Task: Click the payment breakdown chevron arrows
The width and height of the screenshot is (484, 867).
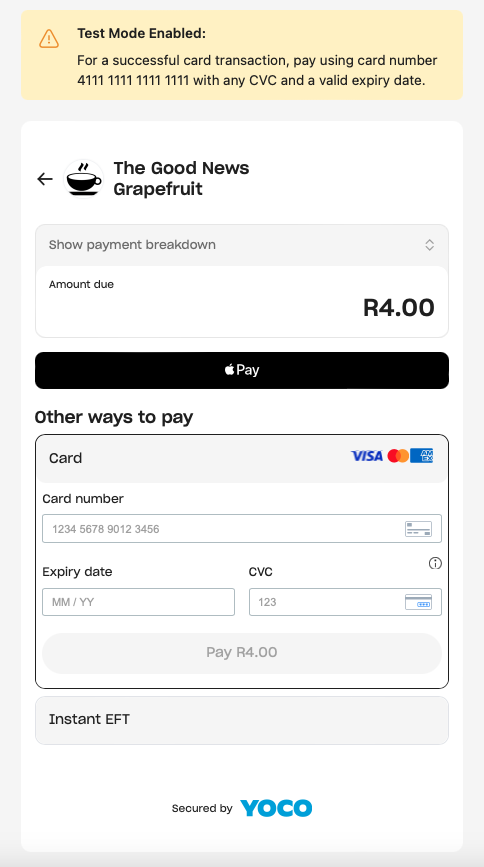Action: click(x=429, y=245)
